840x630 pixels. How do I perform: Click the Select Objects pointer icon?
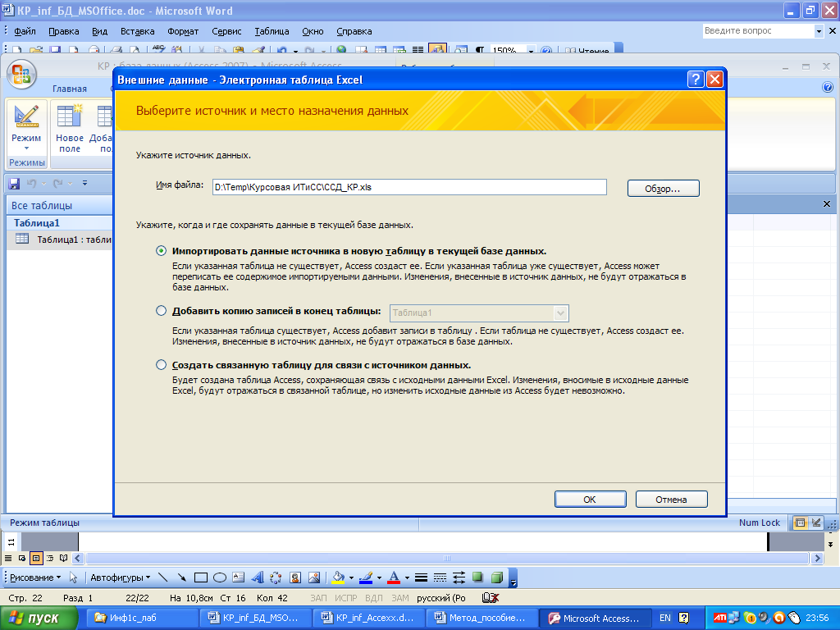[73, 577]
